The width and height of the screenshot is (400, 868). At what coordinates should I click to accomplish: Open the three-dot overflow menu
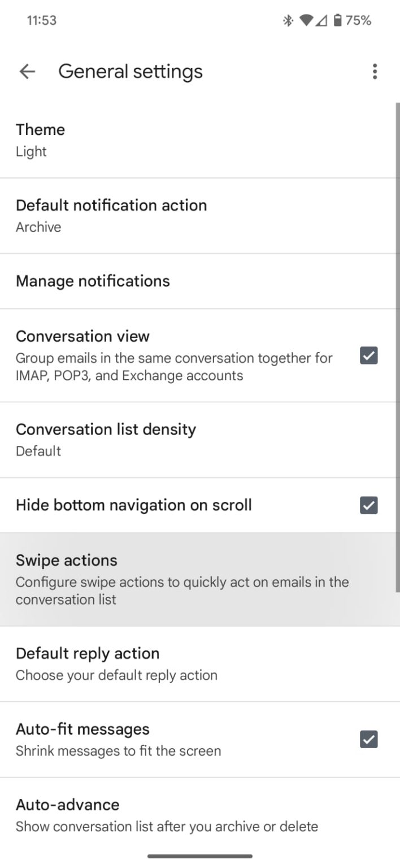[375, 71]
